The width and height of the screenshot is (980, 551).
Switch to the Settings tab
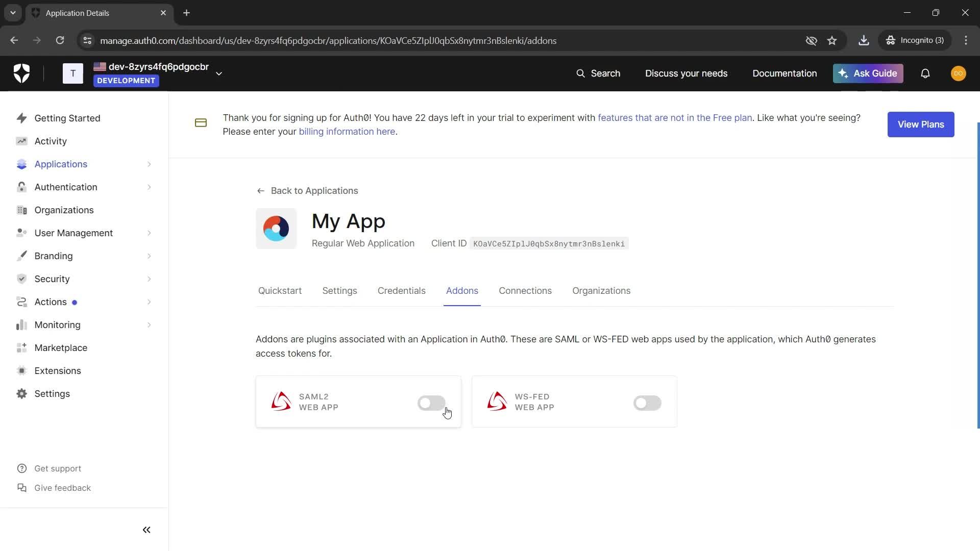(x=339, y=291)
